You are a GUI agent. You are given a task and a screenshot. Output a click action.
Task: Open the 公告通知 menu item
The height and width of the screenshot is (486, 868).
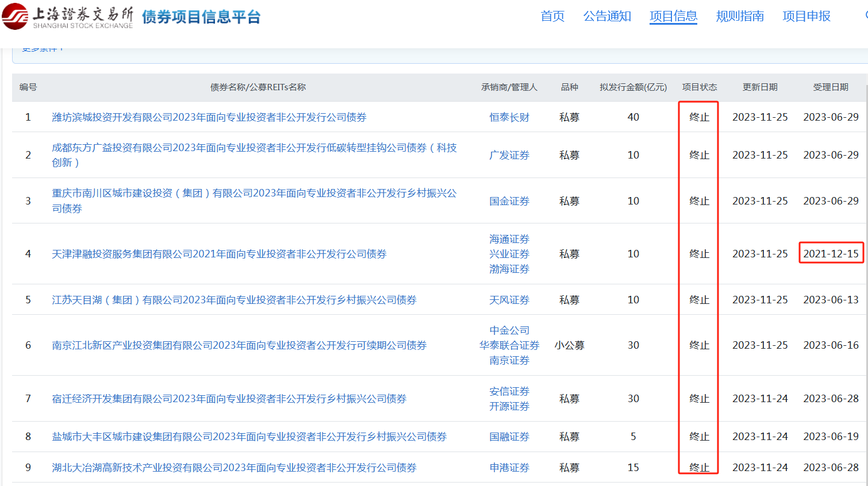(x=607, y=16)
